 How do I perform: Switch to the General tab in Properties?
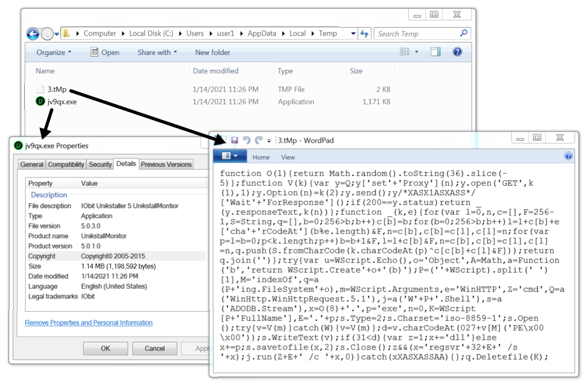pyautogui.click(x=32, y=164)
